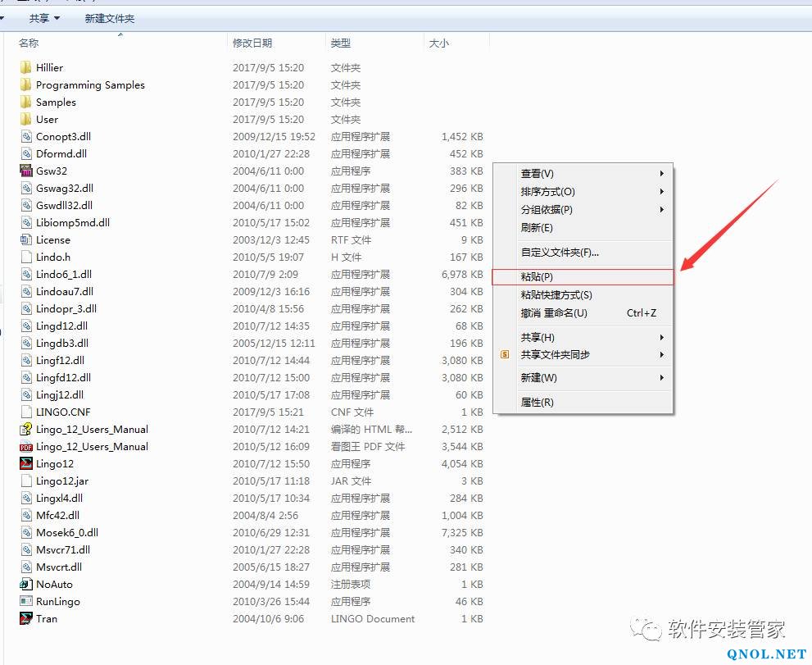The width and height of the screenshot is (812, 665).
Task: Click the 新建文件夹 toolbar button
Action: tap(110, 18)
